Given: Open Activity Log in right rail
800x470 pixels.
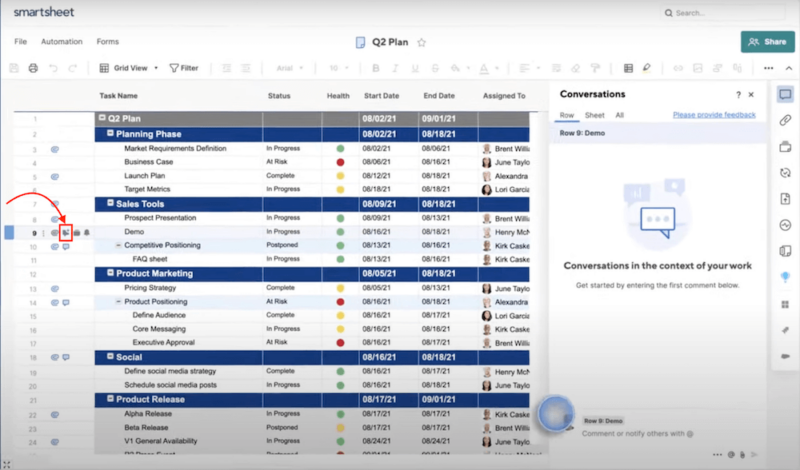Looking at the screenshot, I should click(x=785, y=225).
